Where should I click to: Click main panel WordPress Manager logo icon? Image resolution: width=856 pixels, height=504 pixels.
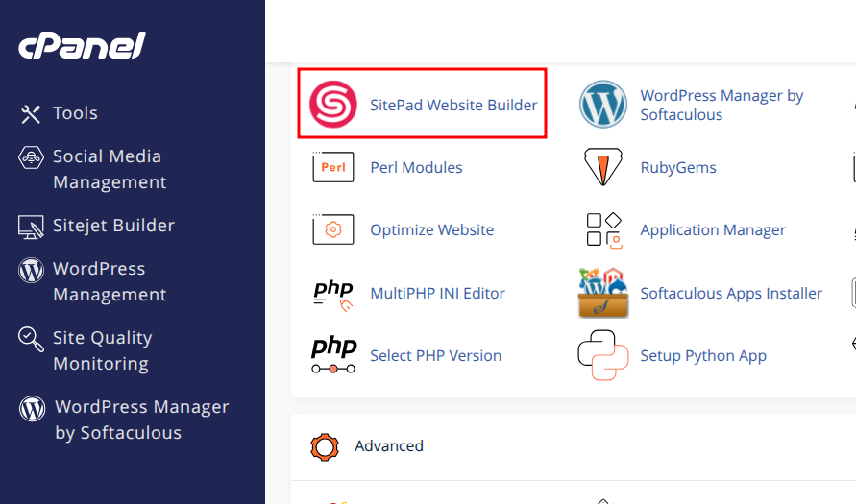tap(603, 105)
